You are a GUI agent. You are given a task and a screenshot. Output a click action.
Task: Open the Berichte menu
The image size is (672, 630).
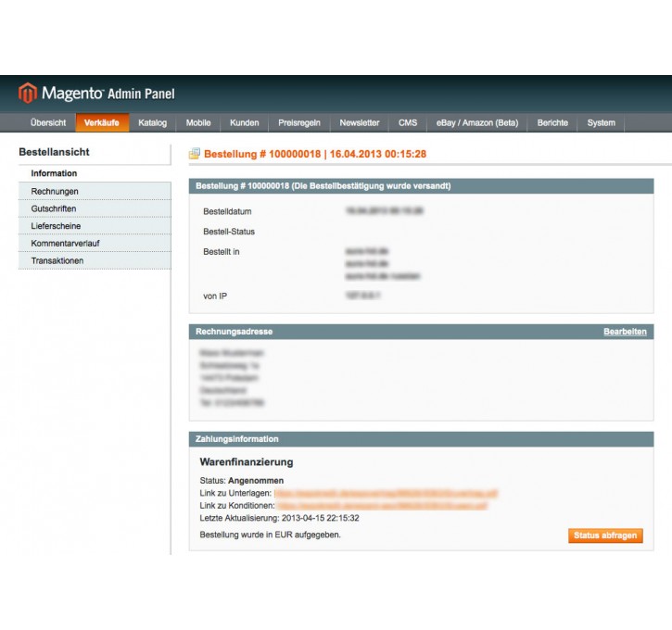552,123
